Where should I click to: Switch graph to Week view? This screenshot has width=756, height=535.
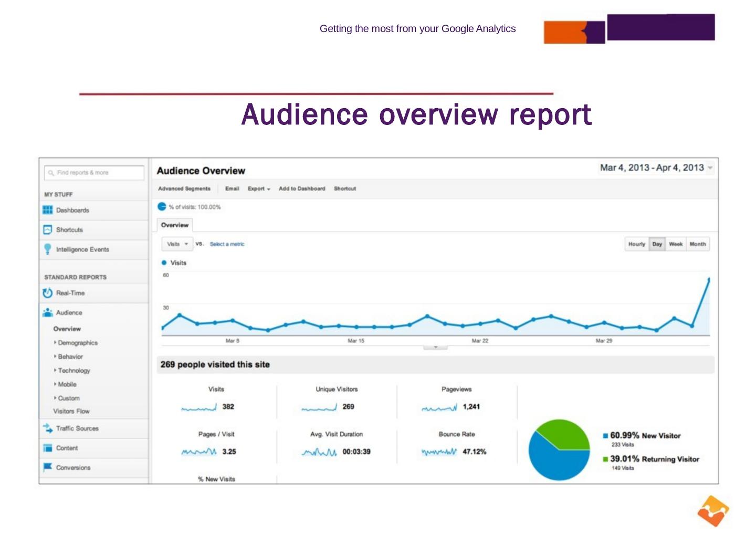tap(676, 244)
